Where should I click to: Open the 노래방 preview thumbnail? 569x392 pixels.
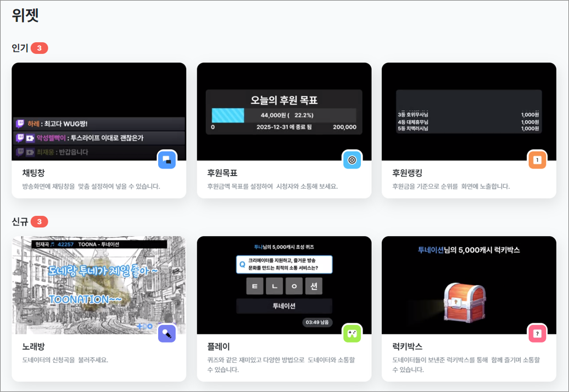point(99,285)
